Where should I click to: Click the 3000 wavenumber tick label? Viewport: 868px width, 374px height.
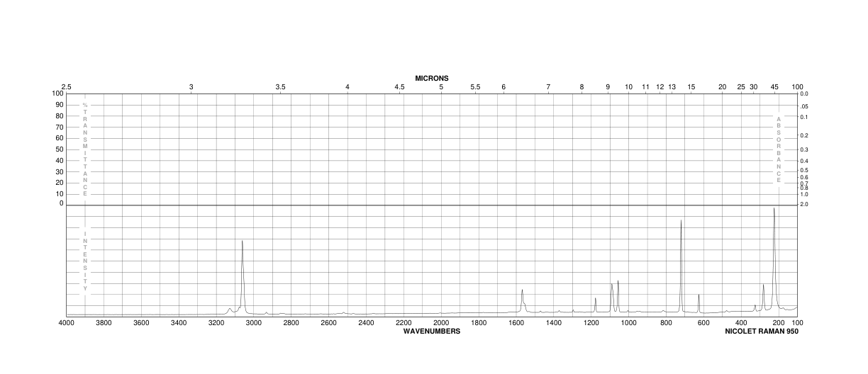point(254,323)
